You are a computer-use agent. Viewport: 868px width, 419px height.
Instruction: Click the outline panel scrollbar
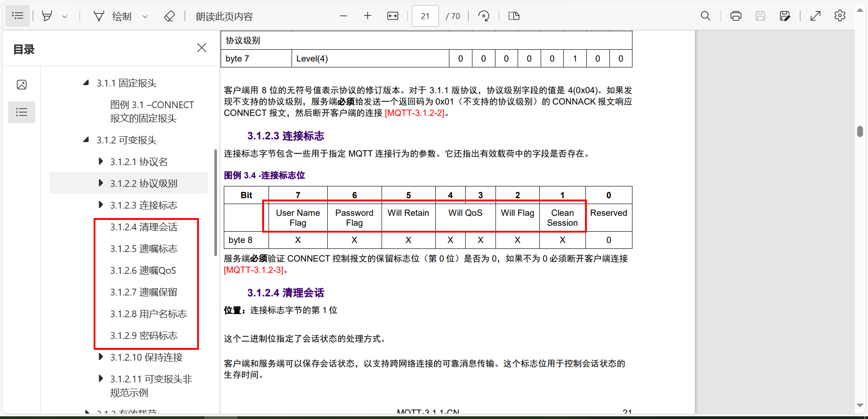click(216, 202)
